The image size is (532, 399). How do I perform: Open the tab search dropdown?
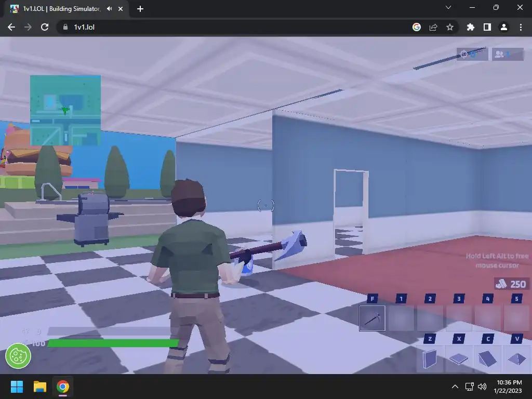448,7
